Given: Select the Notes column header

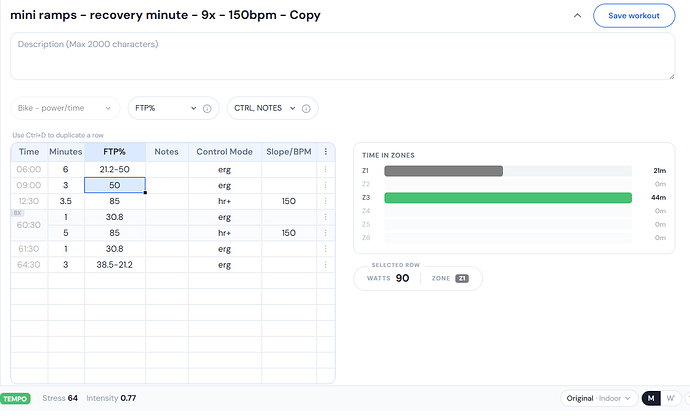Looking at the screenshot, I should click(166, 152).
